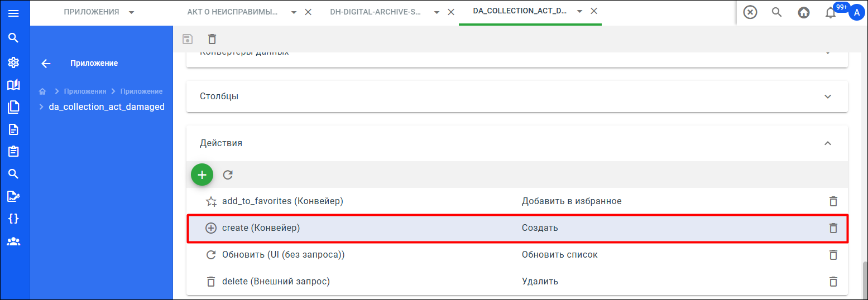Switch to АКТ О НЕИСПРАВИМЫ tab
The height and width of the screenshot is (300, 868).
[232, 12]
